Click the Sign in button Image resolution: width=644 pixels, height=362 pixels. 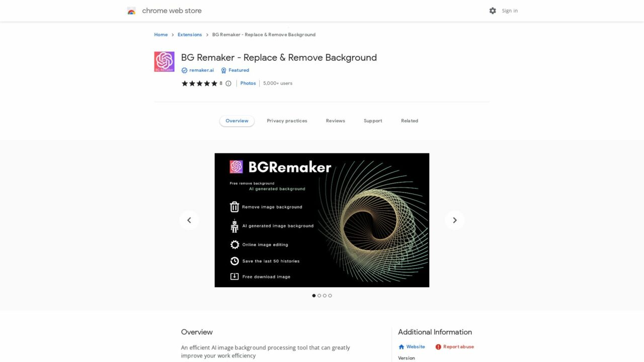pos(510,10)
